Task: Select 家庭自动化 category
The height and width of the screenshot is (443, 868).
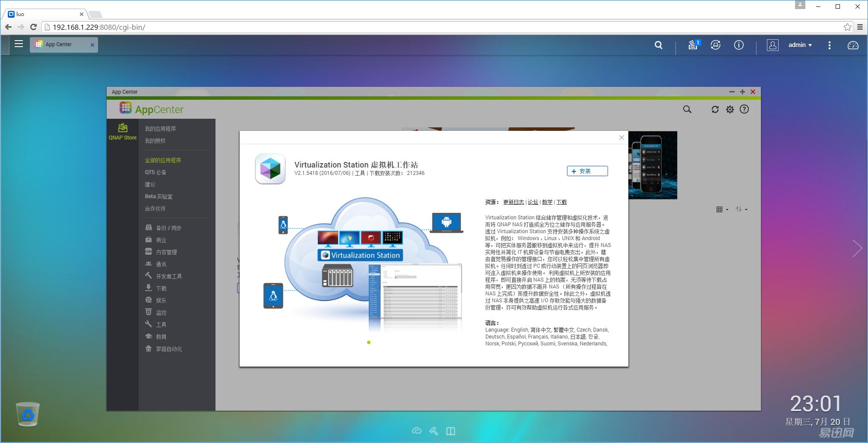Action: point(163,349)
